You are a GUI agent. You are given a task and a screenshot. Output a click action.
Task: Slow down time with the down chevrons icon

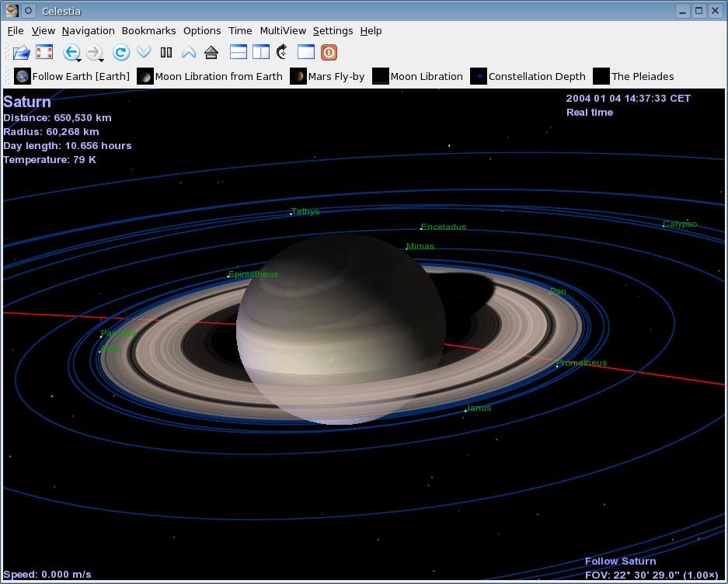pos(144,53)
